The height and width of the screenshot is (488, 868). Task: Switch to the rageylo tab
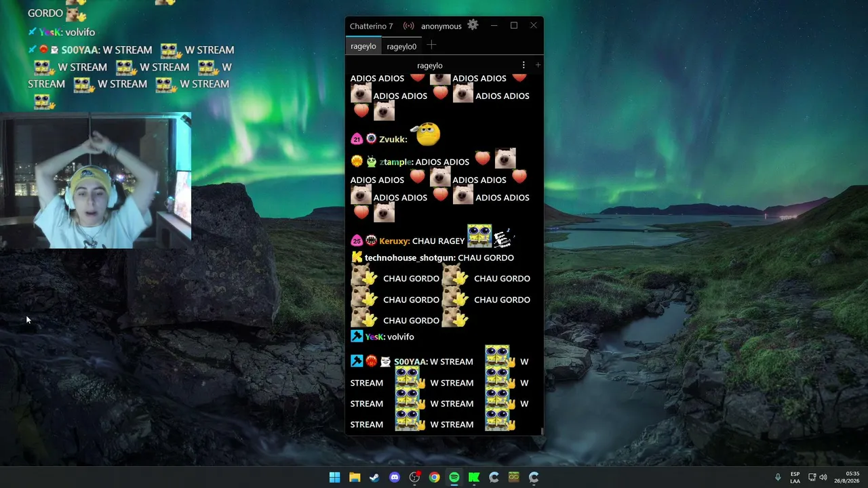point(363,46)
